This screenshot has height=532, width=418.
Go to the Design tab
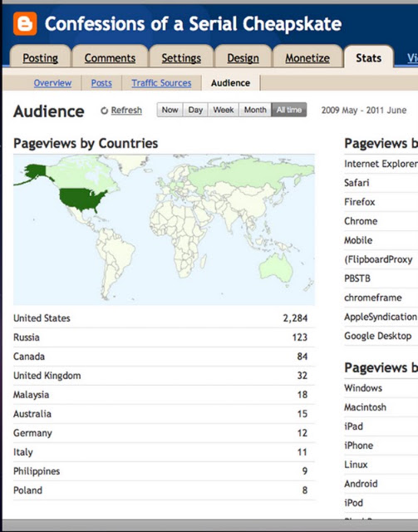pyautogui.click(x=243, y=58)
